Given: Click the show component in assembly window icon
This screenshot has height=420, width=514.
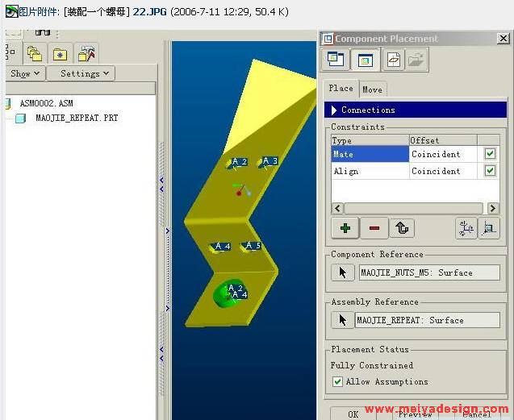Looking at the screenshot, I should tap(365, 60).
